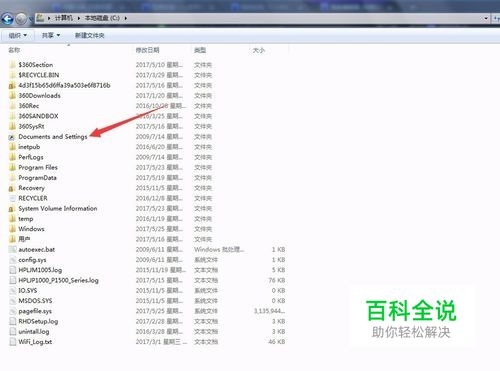
Task: Click the 76 KB size value
Action: (277, 280)
